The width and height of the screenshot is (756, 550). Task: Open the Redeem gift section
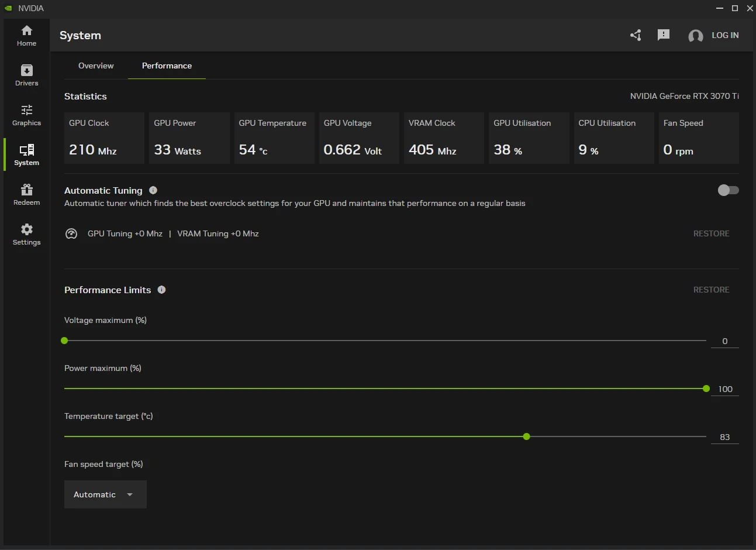26,195
